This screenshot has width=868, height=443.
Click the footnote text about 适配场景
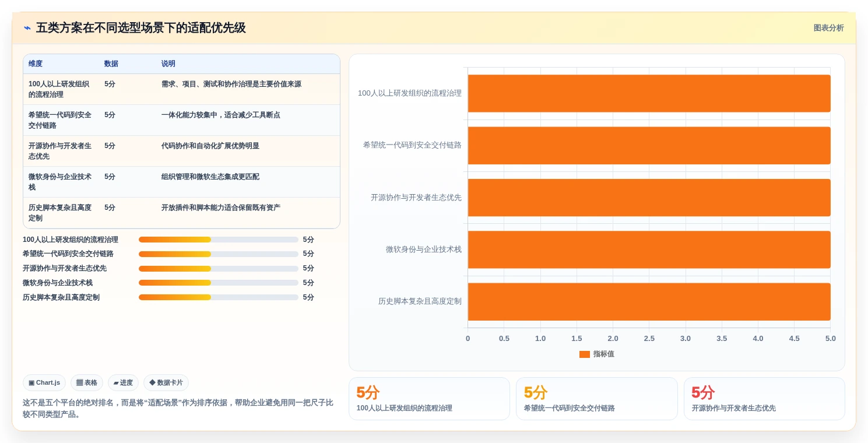178,409
